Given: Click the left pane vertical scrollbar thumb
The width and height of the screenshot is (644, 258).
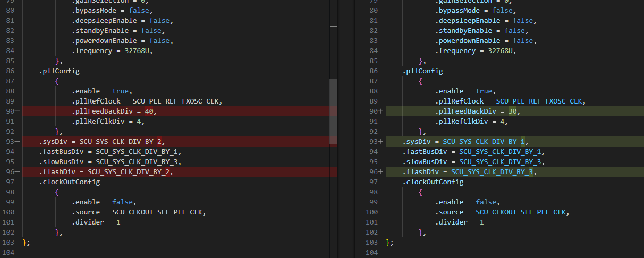Looking at the screenshot, I should (333, 111).
